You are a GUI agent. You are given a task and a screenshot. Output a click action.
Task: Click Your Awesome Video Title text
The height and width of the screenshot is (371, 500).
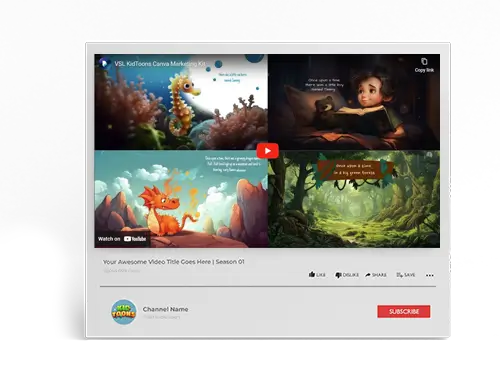[x=173, y=262]
